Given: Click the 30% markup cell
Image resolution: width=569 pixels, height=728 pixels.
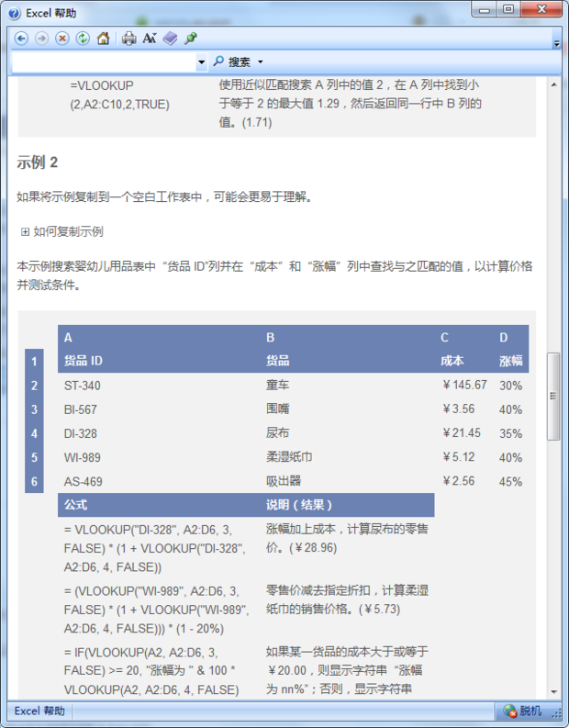Looking at the screenshot, I should (510, 386).
